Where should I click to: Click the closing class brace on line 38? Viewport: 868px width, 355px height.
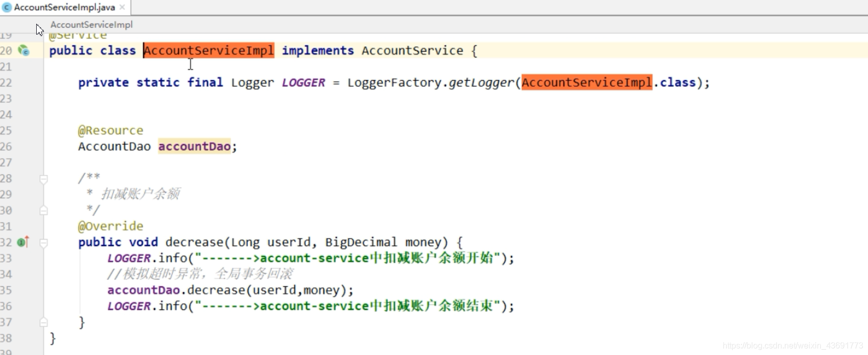pyautogui.click(x=52, y=338)
